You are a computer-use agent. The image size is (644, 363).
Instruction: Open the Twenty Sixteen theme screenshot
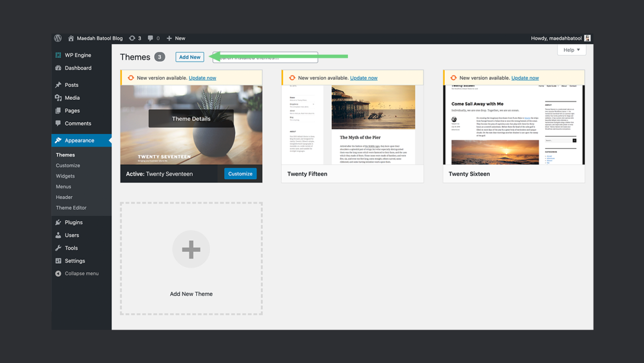(514, 125)
